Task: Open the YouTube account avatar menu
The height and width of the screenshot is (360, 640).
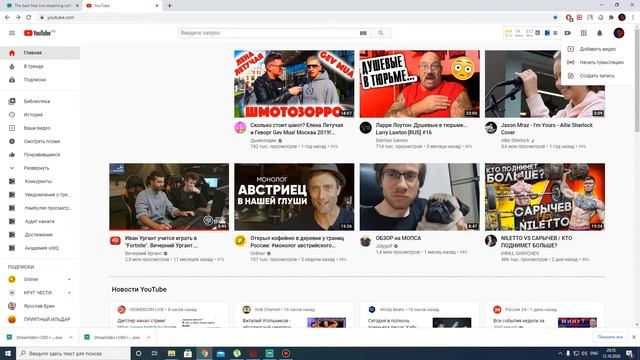Action: (x=619, y=33)
